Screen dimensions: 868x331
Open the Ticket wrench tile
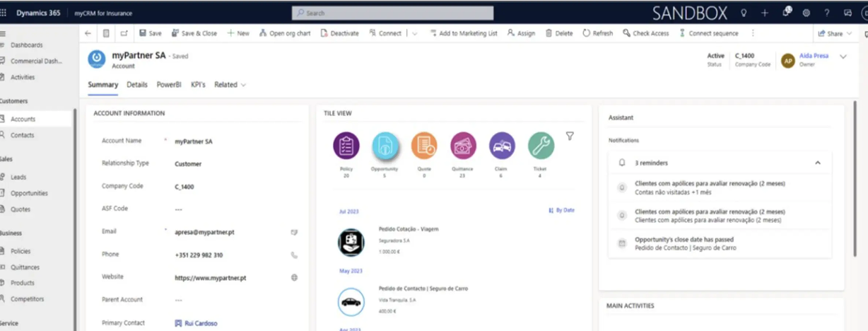(541, 146)
